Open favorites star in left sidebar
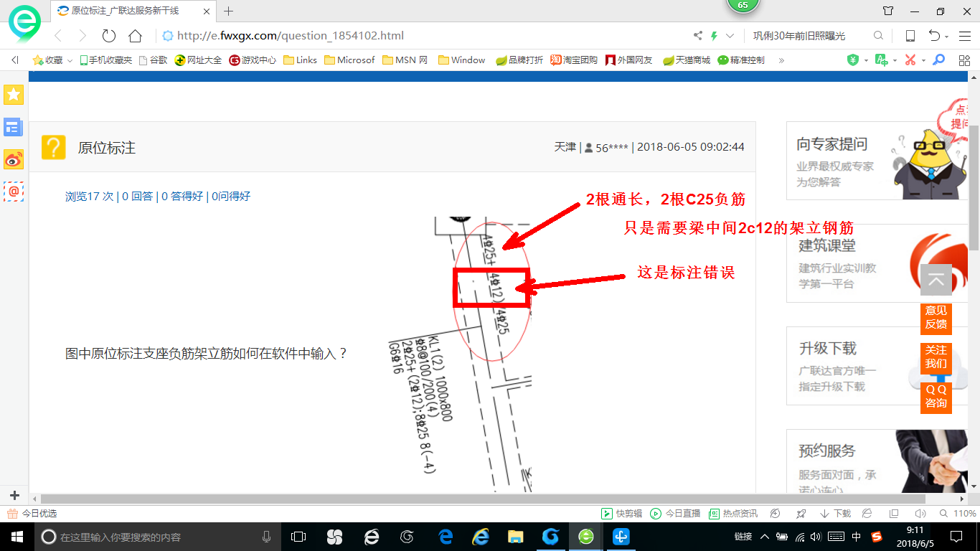Image resolution: width=980 pixels, height=551 pixels. 14,94
